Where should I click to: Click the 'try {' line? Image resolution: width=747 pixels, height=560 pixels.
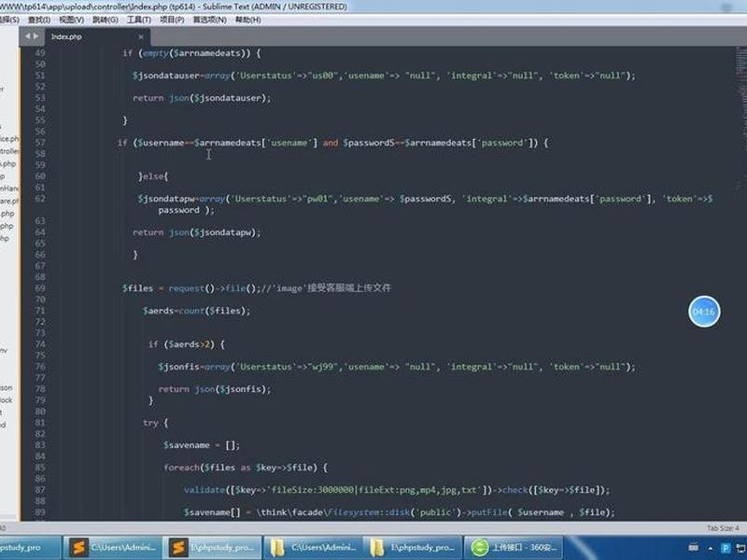[156, 423]
